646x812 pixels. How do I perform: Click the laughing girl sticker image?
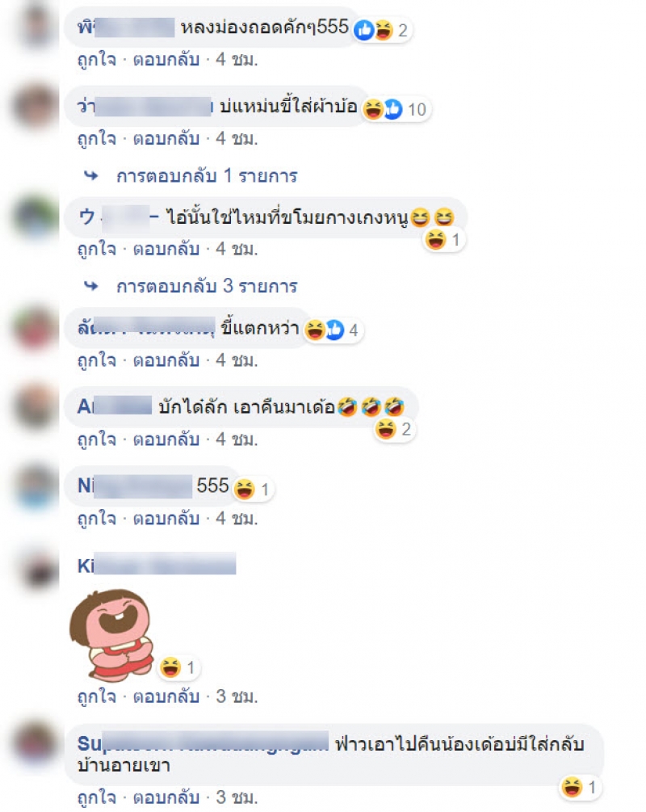pos(111,635)
